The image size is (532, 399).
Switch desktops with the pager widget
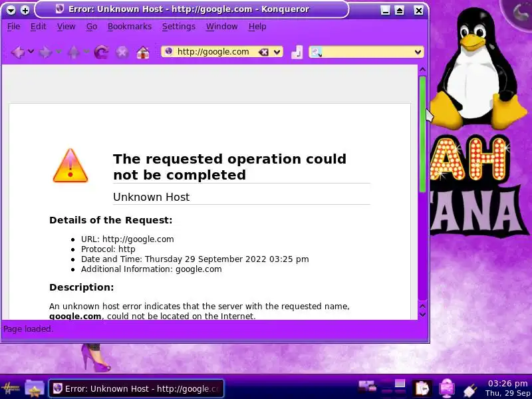pyautogui.click(x=393, y=388)
